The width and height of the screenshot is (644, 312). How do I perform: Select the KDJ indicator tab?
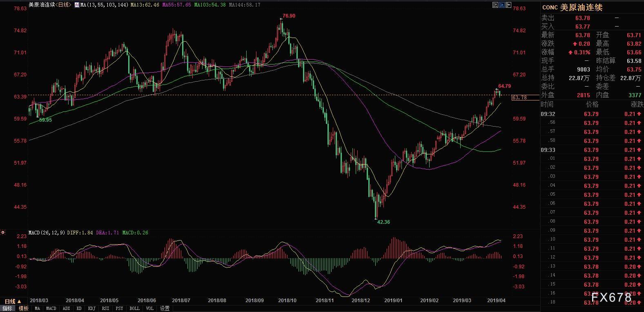tap(91, 309)
